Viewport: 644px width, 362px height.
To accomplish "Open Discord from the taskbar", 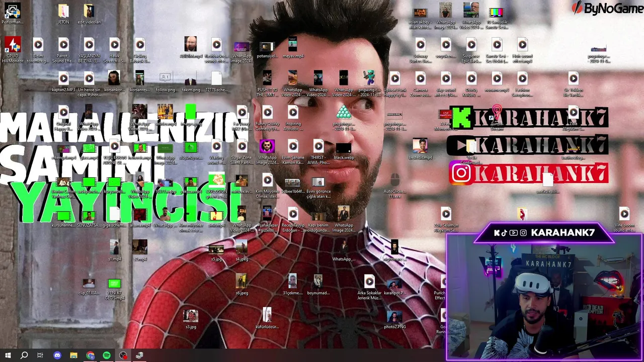I will pos(57,355).
